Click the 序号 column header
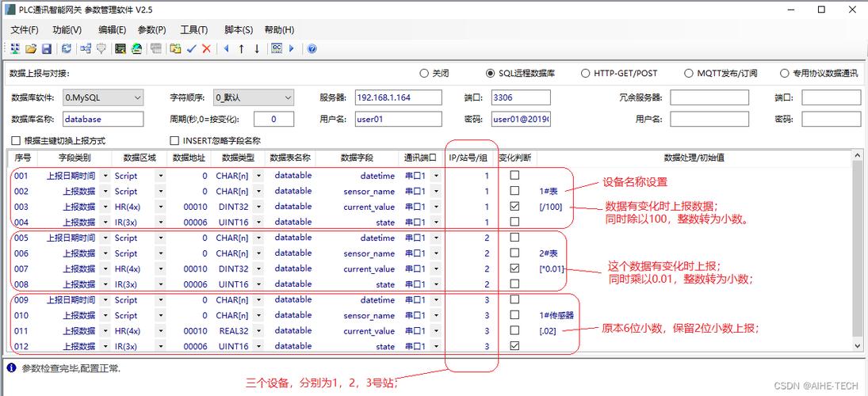The image size is (868, 396). (22, 158)
